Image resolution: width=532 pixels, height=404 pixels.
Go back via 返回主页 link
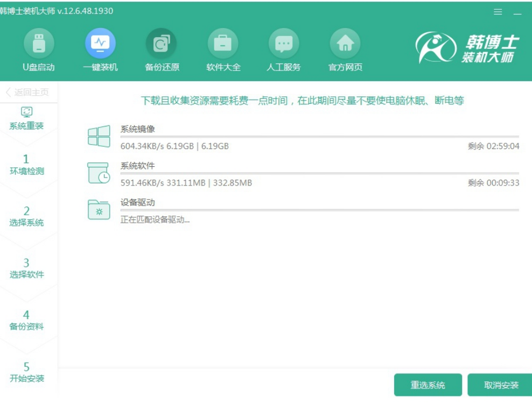28,93
